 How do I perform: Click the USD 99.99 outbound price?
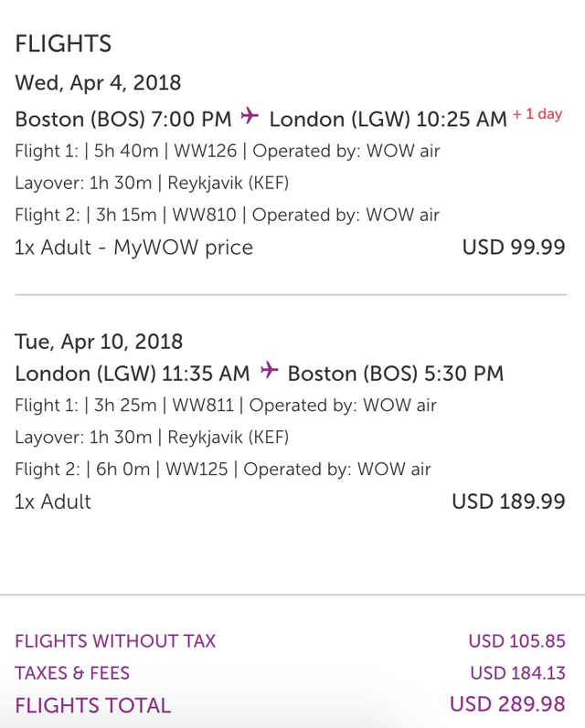tap(515, 248)
